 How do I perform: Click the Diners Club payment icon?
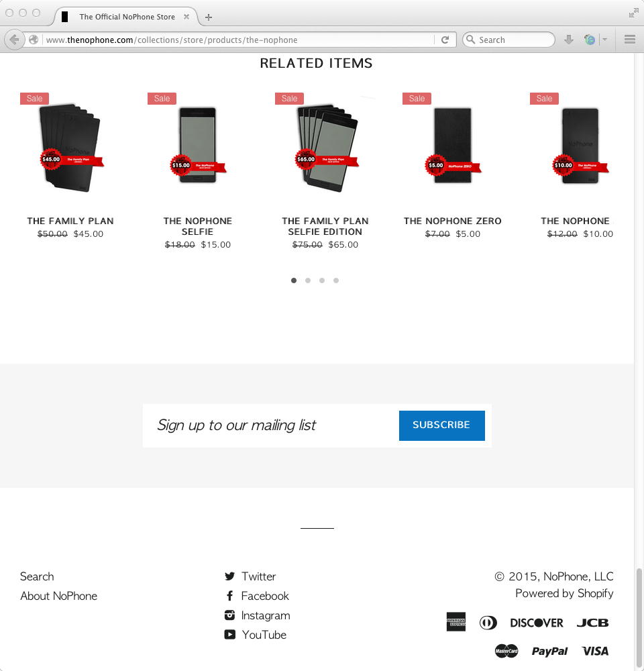[x=488, y=623]
